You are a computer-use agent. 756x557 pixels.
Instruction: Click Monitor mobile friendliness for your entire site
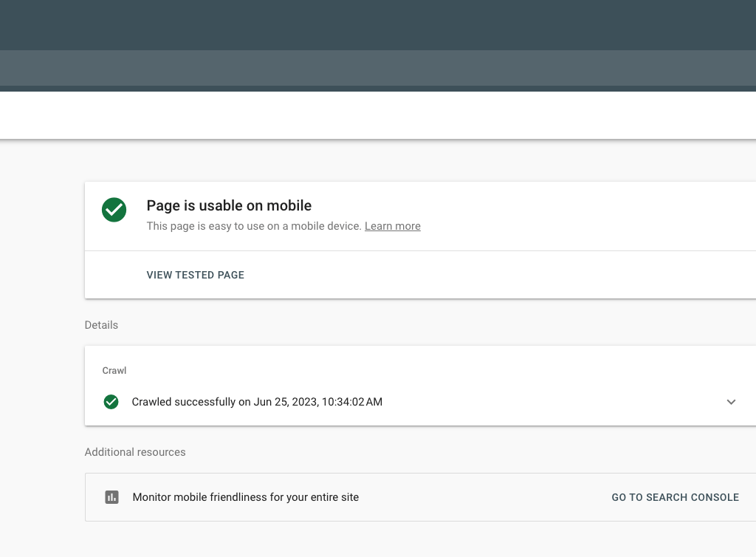pos(246,497)
